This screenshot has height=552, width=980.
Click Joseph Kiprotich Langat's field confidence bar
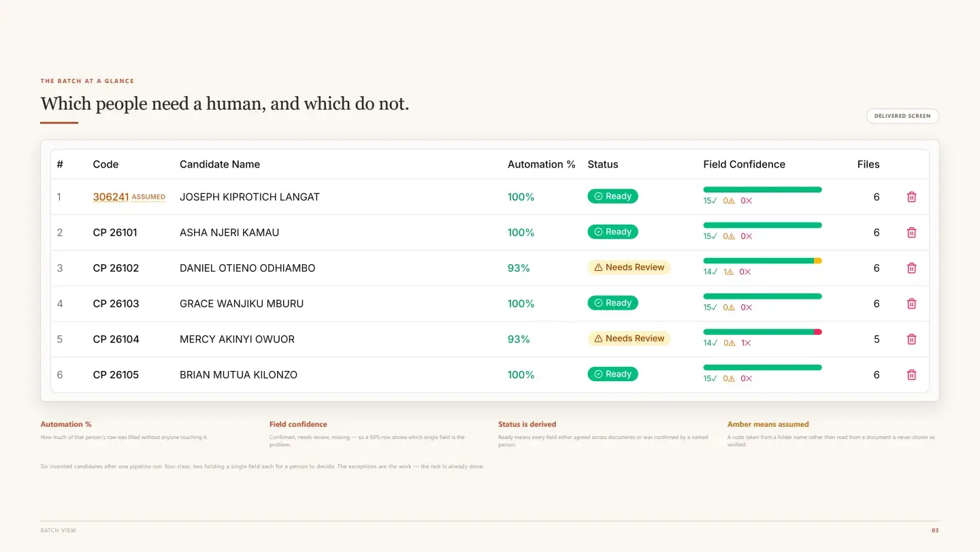pos(762,189)
